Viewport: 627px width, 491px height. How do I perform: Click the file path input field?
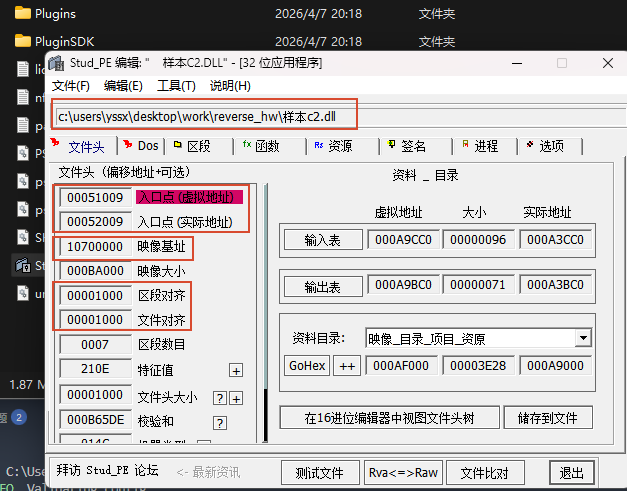pyautogui.click(x=340, y=117)
